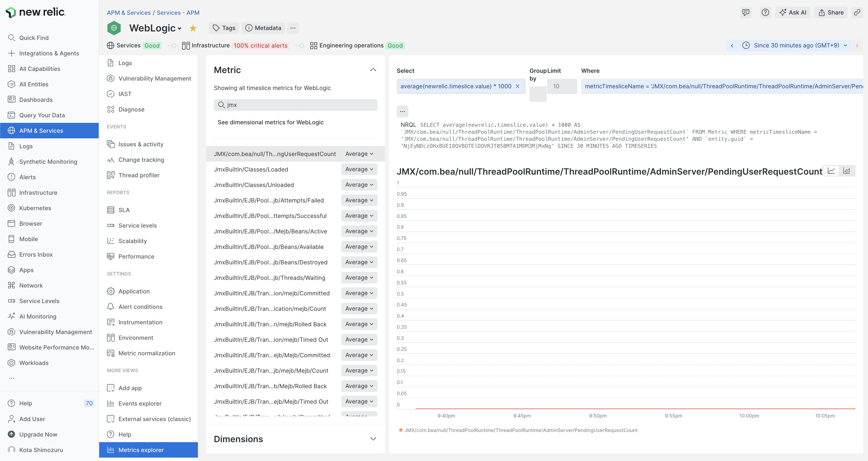Click the Share button
This screenshot has width=868, height=461.
click(x=831, y=13)
